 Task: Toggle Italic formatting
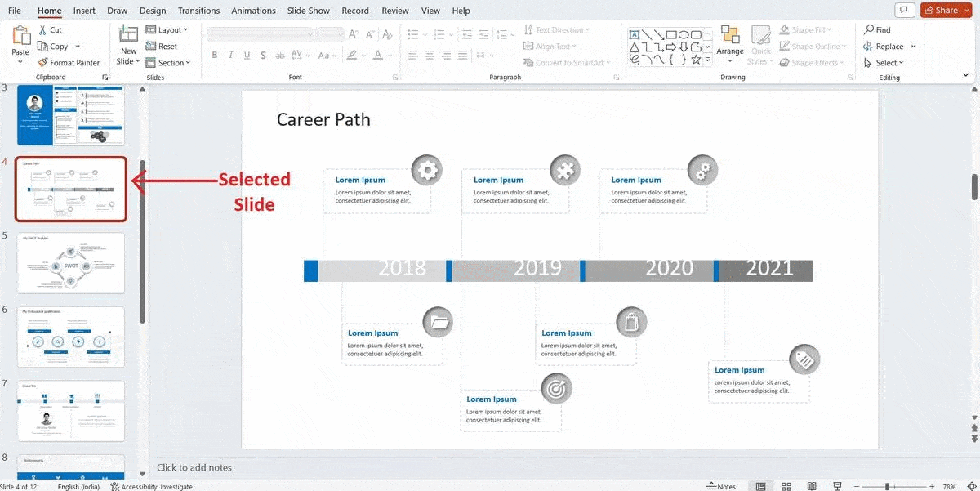(x=231, y=55)
